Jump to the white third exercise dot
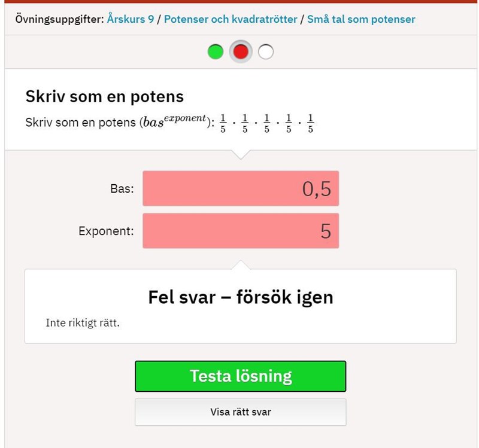Viewport: 479px width, 448px height. (266, 52)
